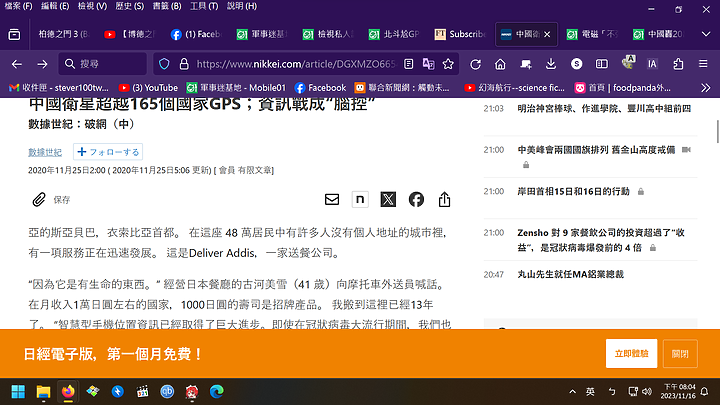The image size is (720, 405).
Task: Go to the browser home page
Action: [500, 64]
